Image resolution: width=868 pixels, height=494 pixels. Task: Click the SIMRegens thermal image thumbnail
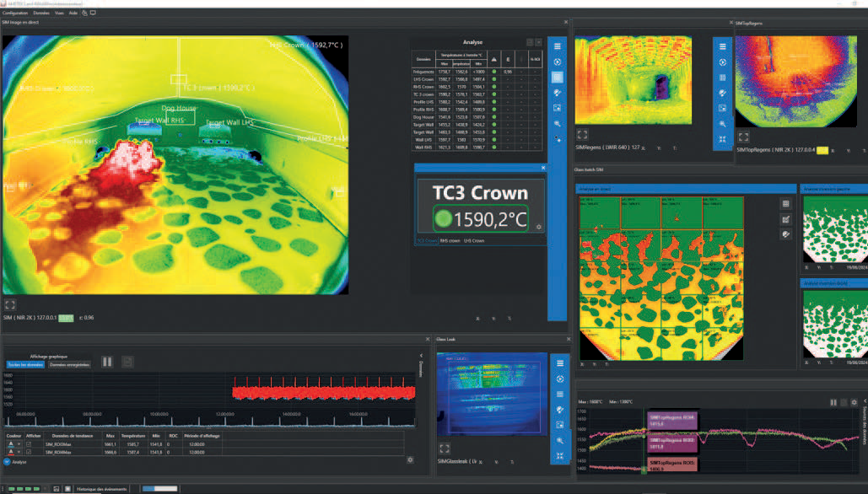tap(633, 80)
